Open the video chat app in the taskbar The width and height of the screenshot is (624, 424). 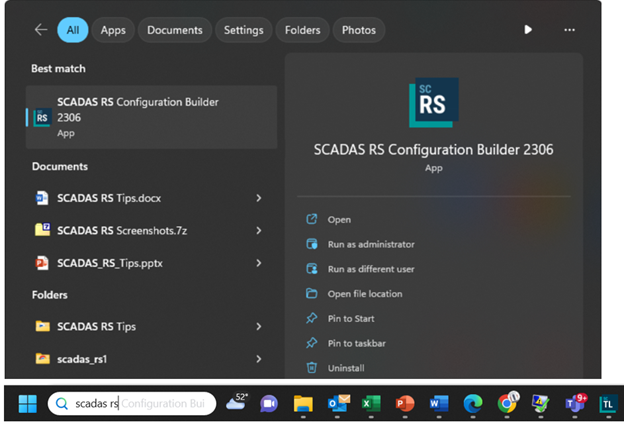(x=269, y=404)
